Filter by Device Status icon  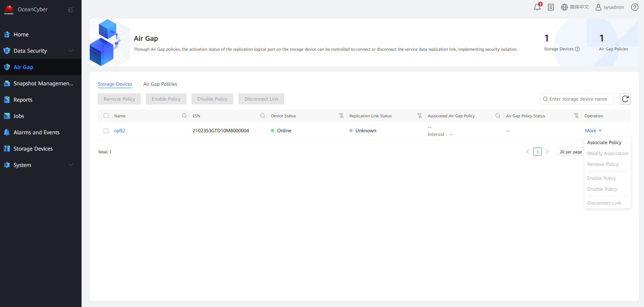point(341,116)
